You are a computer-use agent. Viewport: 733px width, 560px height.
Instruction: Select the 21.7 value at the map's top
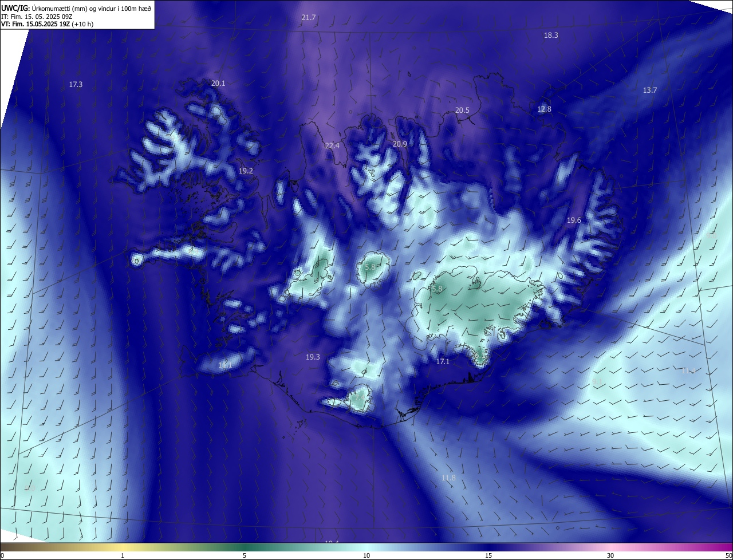[x=309, y=18]
